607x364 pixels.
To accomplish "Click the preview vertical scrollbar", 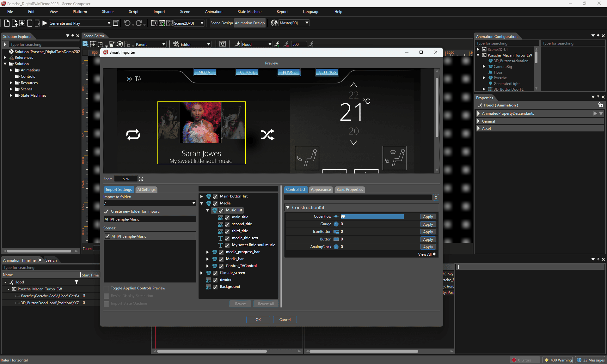I will (x=437, y=107).
